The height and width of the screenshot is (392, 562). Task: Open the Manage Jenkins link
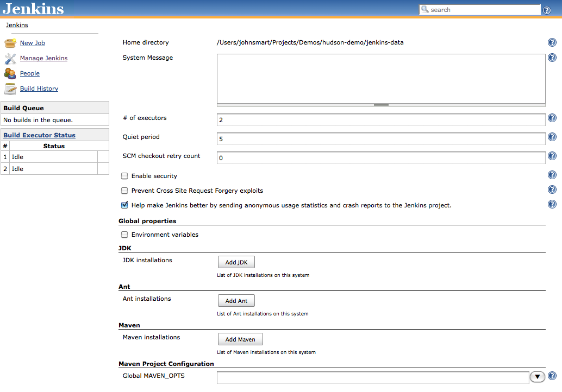[x=43, y=58]
